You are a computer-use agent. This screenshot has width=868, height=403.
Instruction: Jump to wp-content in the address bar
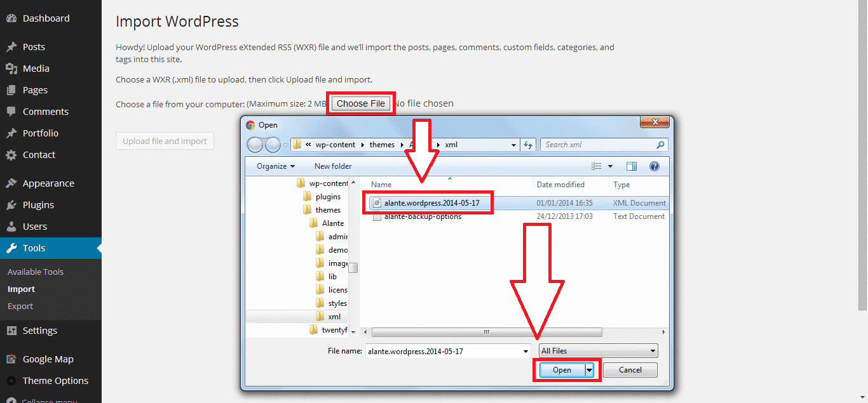pyautogui.click(x=337, y=145)
